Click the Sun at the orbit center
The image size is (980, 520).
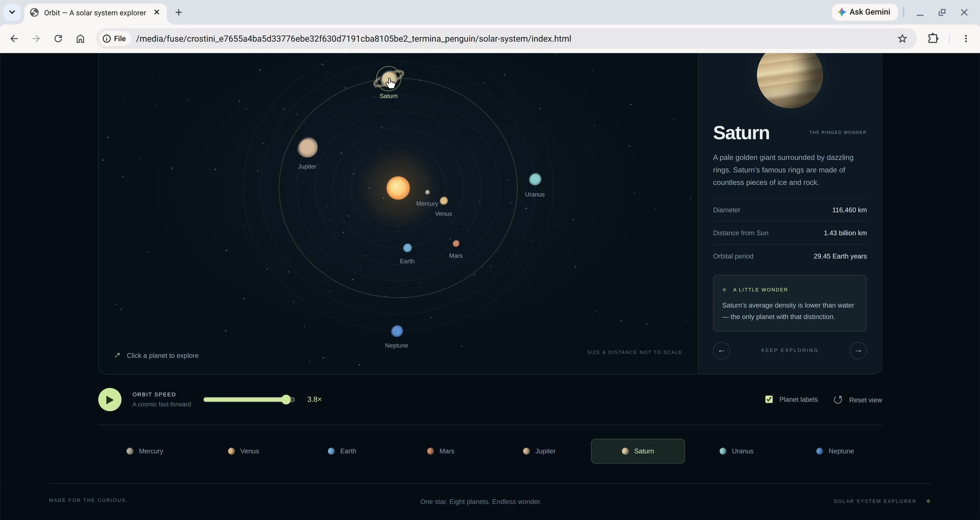(x=398, y=188)
